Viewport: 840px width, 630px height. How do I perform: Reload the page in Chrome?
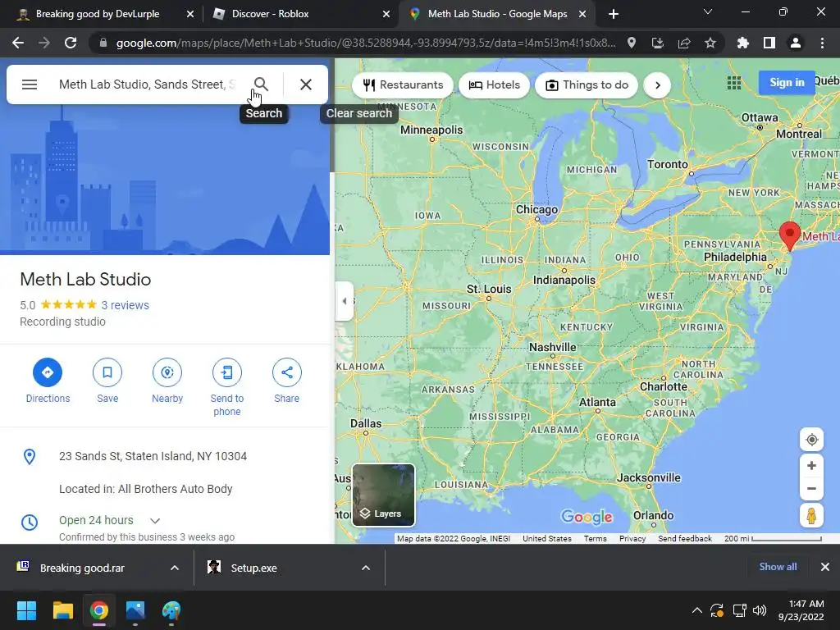pos(71,43)
